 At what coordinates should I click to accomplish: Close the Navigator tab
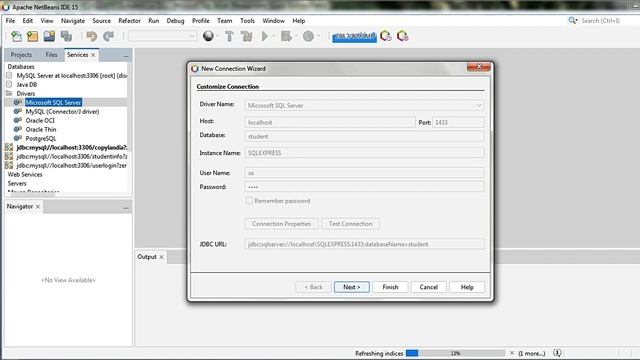pos(38,207)
